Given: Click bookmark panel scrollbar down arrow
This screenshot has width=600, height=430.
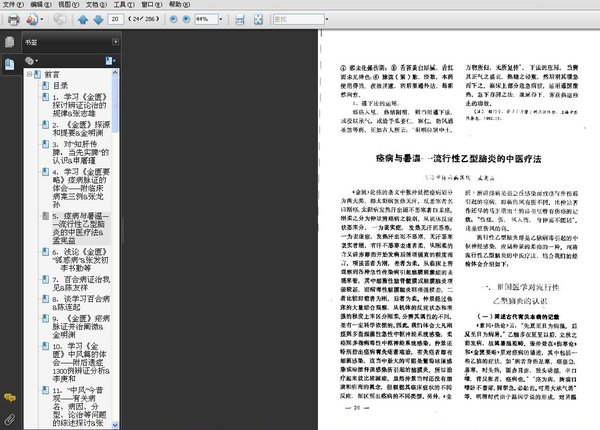Looking at the screenshot, I should (115, 425).
